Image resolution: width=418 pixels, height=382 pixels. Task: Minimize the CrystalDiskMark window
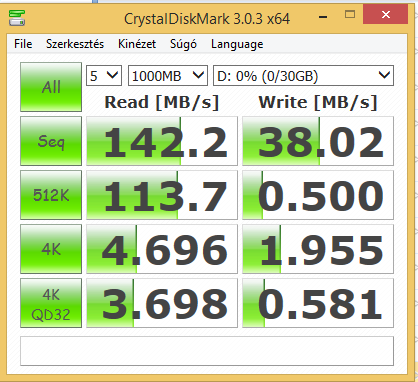[323, 16]
